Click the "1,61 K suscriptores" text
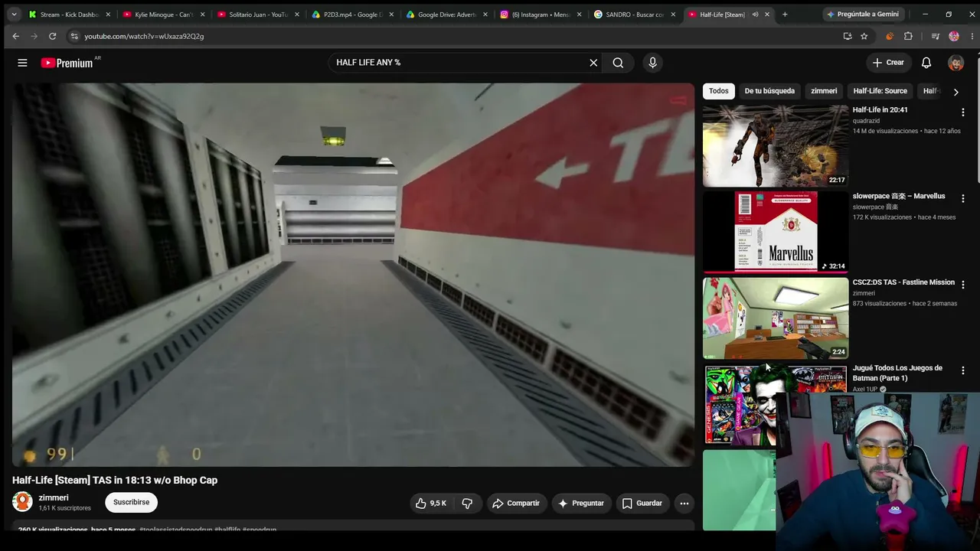 [65, 508]
